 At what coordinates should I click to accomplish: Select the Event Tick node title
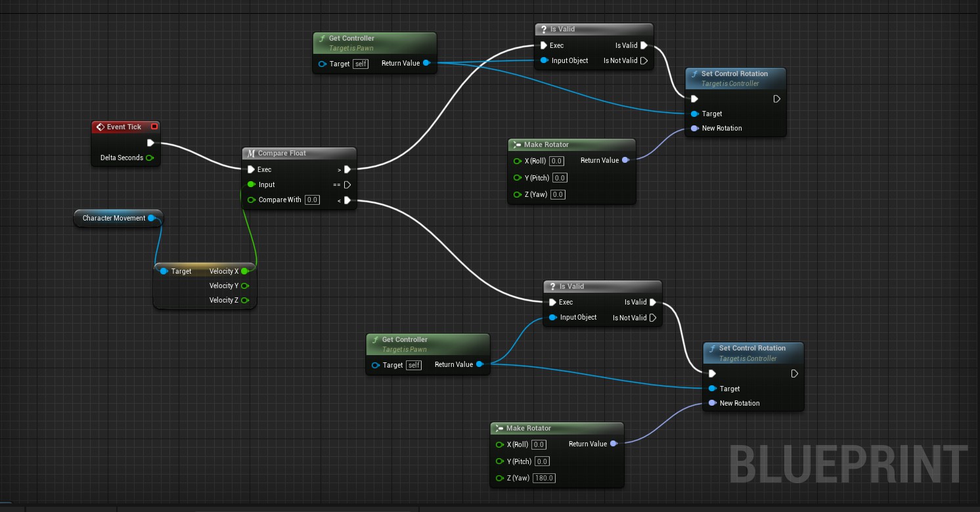tap(124, 127)
